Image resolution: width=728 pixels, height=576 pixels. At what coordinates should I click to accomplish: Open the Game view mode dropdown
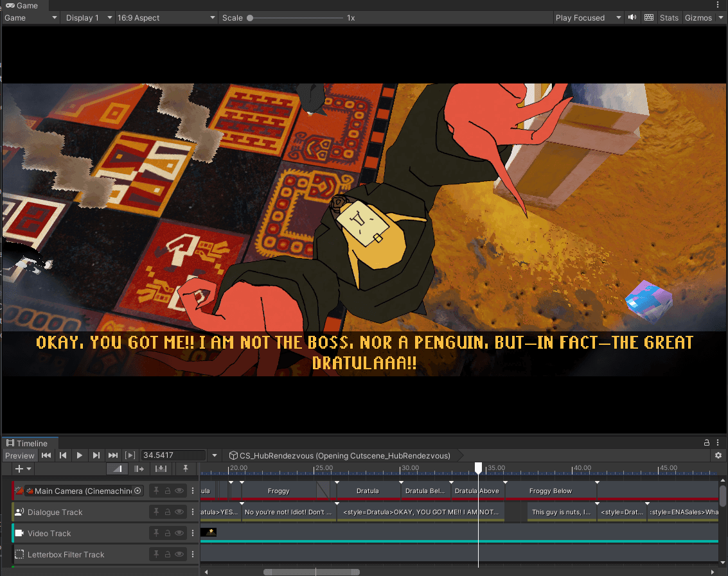(x=31, y=17)
